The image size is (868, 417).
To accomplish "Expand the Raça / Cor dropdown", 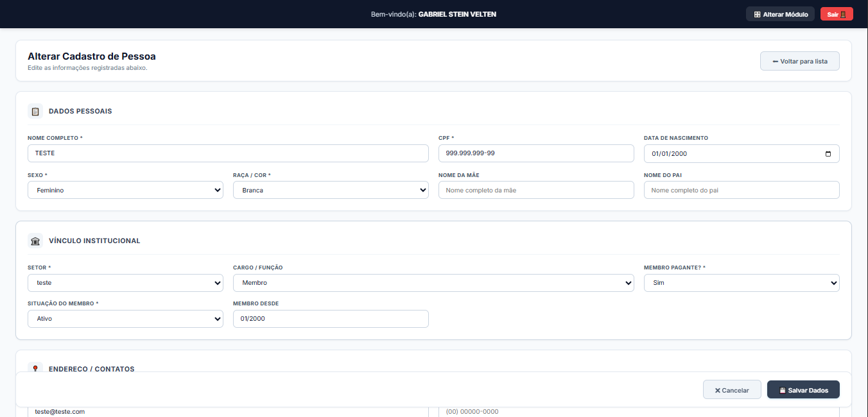I will [331, 190].
